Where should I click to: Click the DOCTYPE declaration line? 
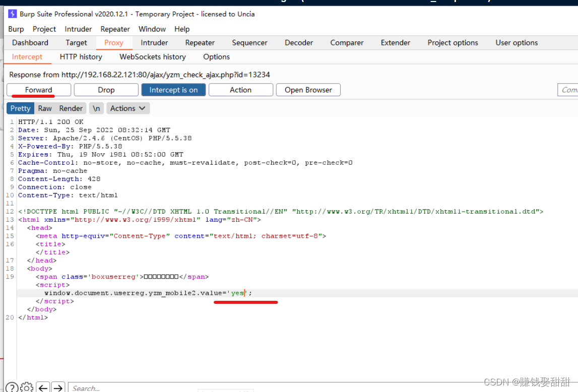[x=281, y=212]
